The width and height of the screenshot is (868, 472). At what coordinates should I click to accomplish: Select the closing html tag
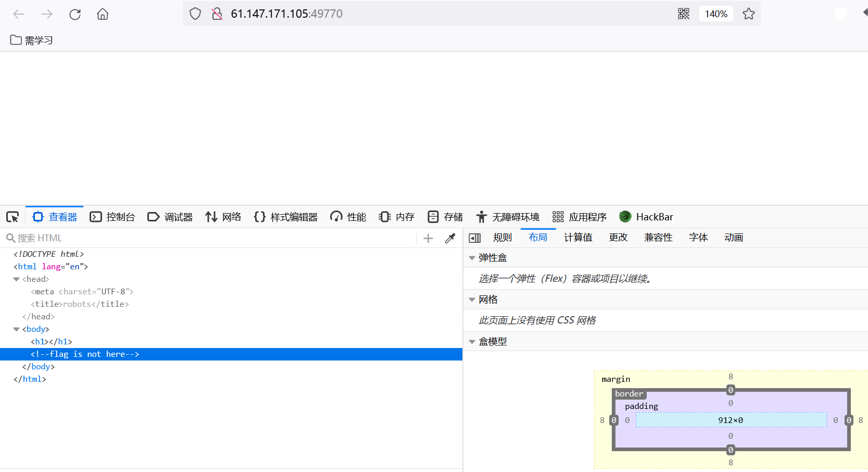click(x=30, y=379)
